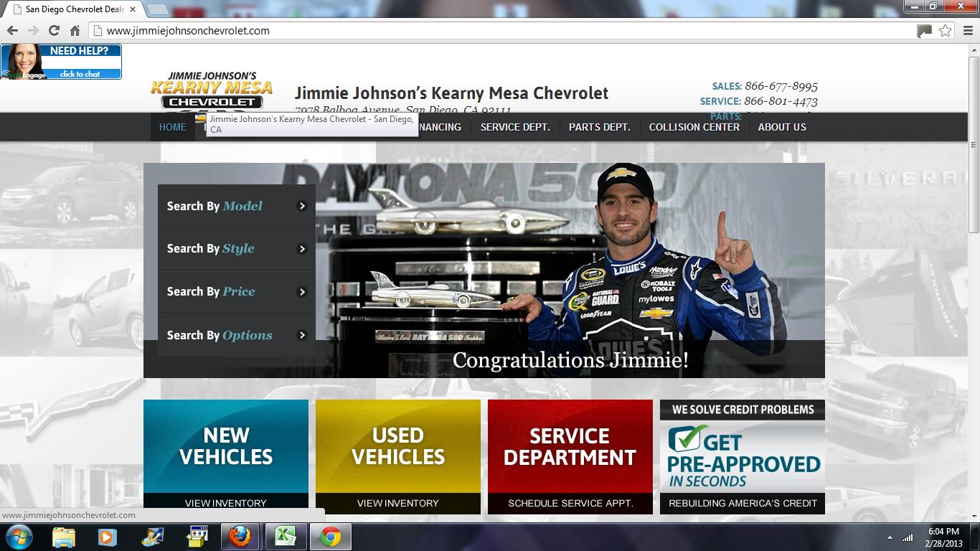This screenshot has width=980, height=551.
Task: Click VIEW INVENTORY under New Vehicles
Action: pyautogui.click(x=225, y=503)
